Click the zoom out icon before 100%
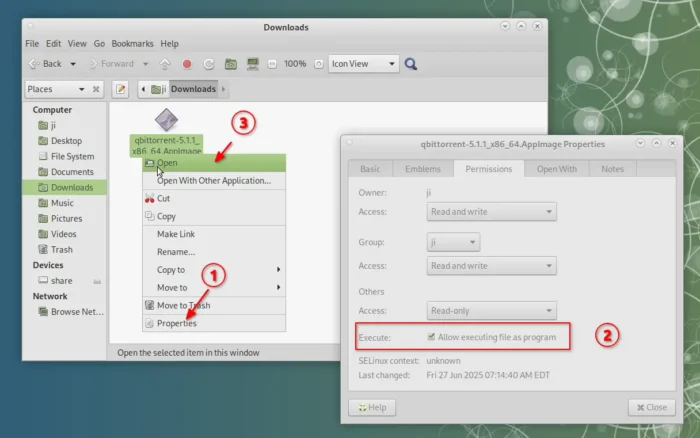700x438 pixels. pos(272,64)
